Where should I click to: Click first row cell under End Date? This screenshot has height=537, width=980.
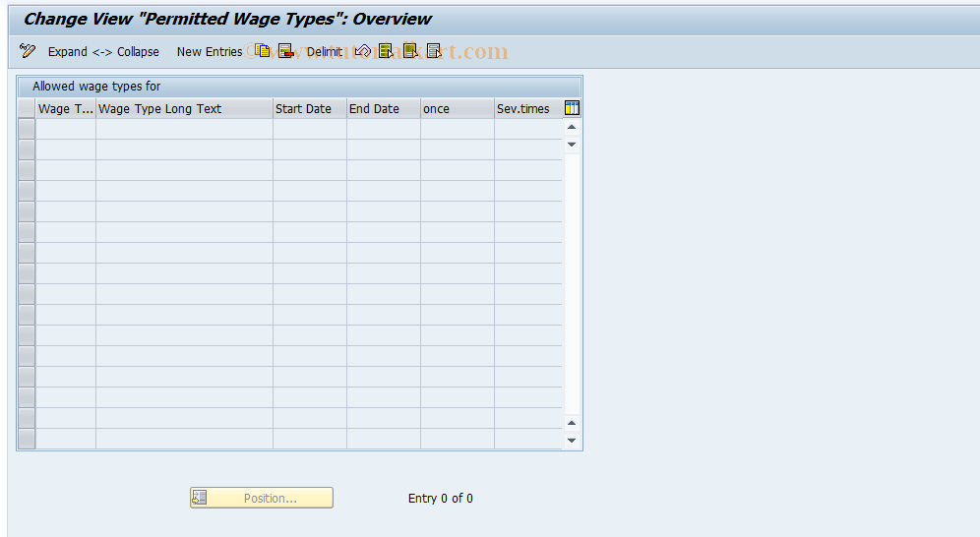384,129
